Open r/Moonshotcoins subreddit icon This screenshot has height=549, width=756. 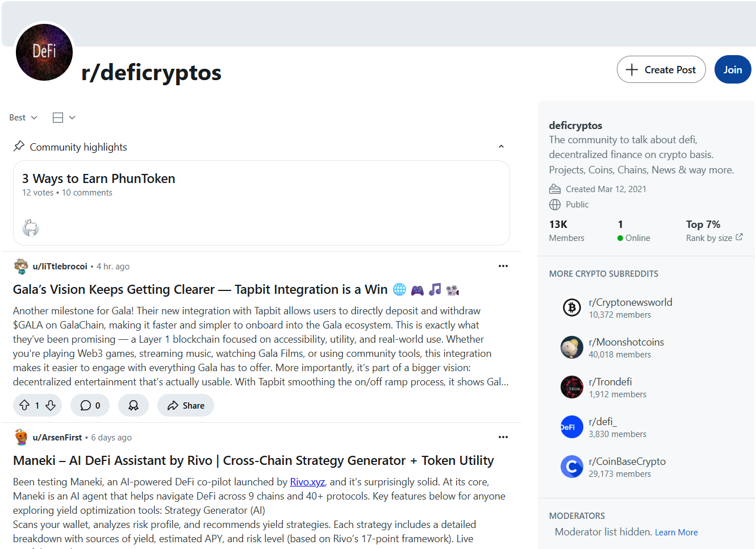pos(572,347)
